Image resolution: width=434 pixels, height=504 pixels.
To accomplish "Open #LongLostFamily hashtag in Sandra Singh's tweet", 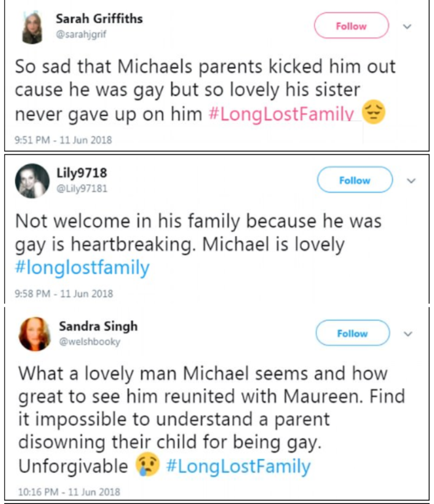I will [x=238, y=466].
